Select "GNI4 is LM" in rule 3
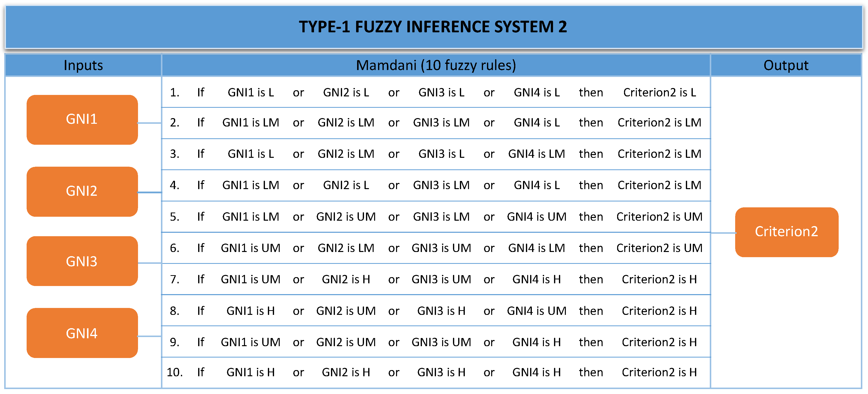The image size is (868, 394). click(536, 154)
